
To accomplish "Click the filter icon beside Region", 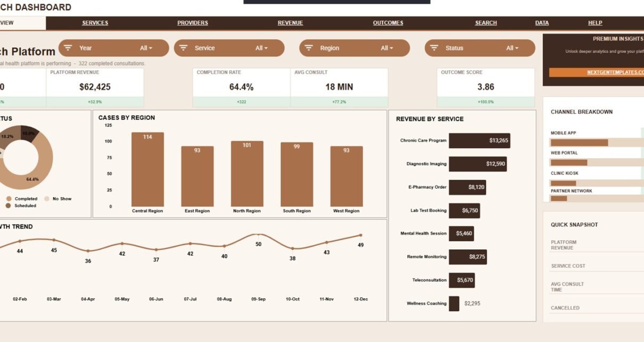I will (309, 48).
